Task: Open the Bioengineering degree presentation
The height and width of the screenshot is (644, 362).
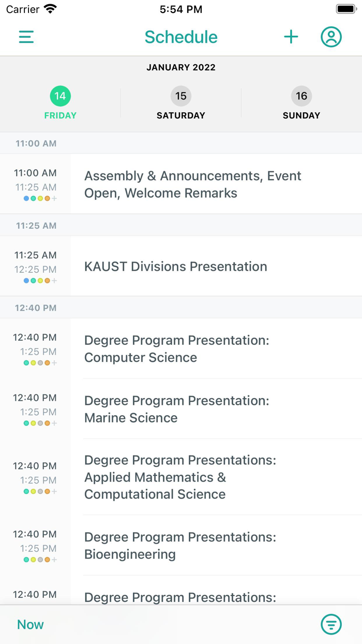Action: (x=180, y=545)
